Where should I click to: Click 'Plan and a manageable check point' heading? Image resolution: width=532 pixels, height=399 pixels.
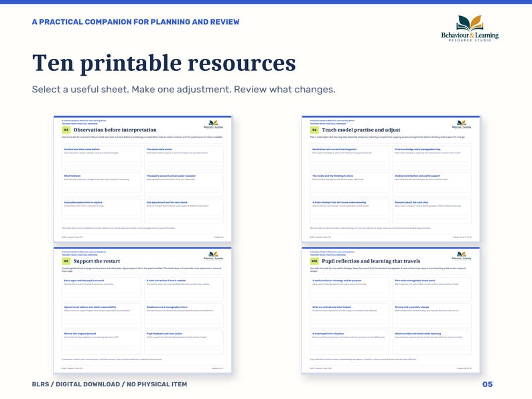point(415,281)
